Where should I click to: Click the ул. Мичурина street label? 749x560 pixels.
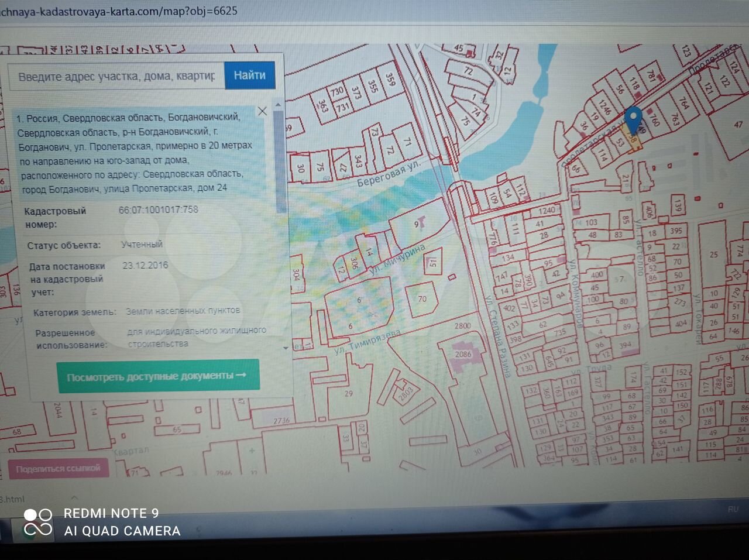(396, 259)
